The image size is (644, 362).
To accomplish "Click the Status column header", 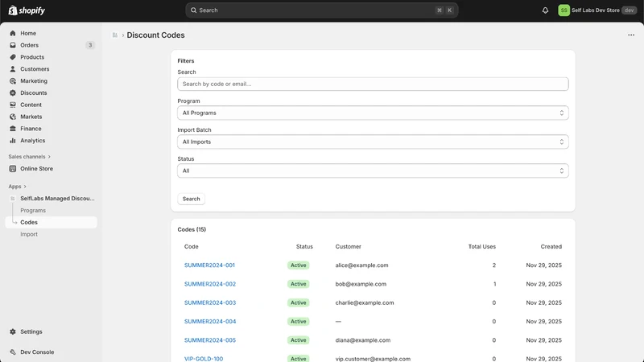I will click(x=304, y=247).
